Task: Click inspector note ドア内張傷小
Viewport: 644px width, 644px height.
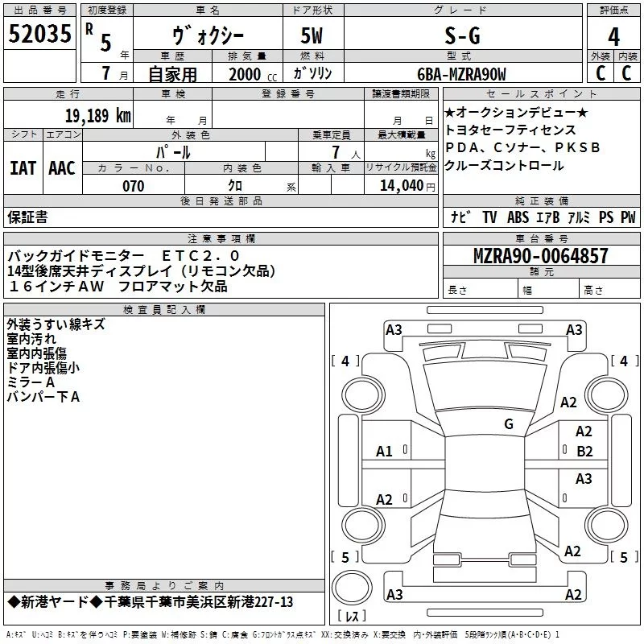Action: point(43,368)
